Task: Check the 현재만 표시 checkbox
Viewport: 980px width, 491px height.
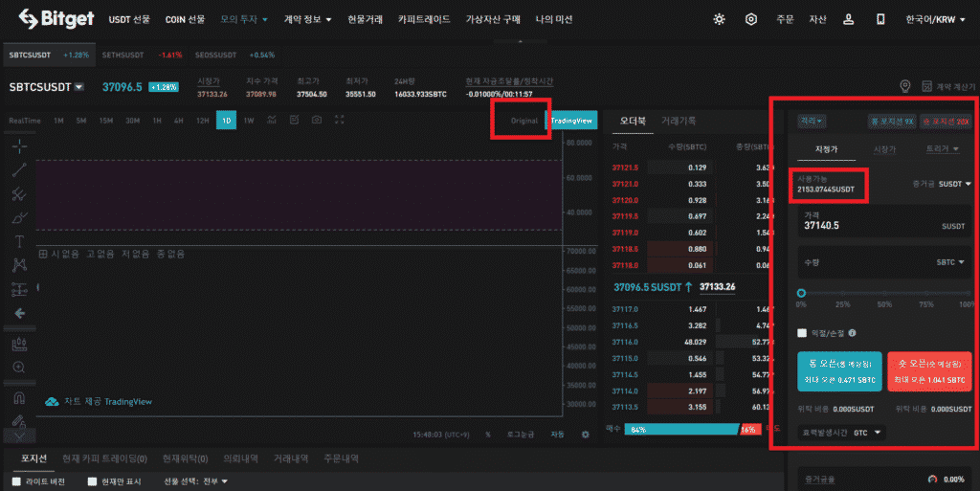Action: 92,481
